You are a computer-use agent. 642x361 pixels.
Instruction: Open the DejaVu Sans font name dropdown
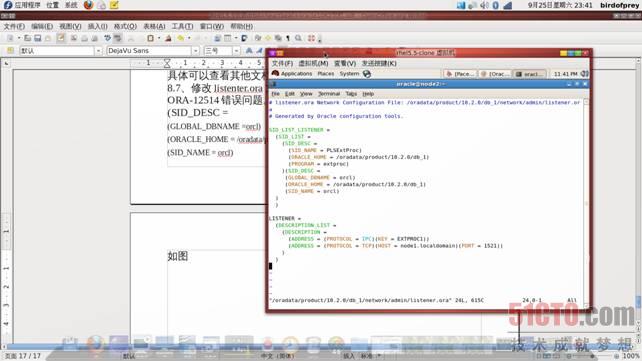196,51
